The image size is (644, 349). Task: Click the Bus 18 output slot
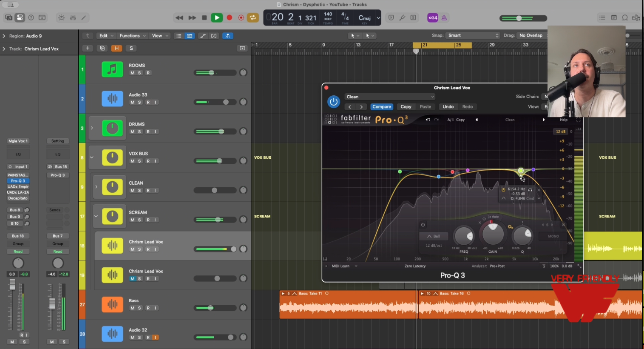coord(18,236)
